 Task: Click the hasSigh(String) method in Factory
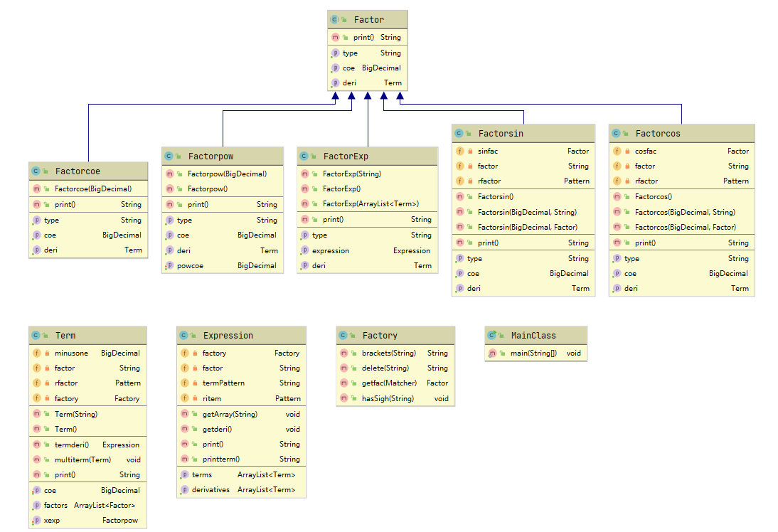click(x=395, y=398)
